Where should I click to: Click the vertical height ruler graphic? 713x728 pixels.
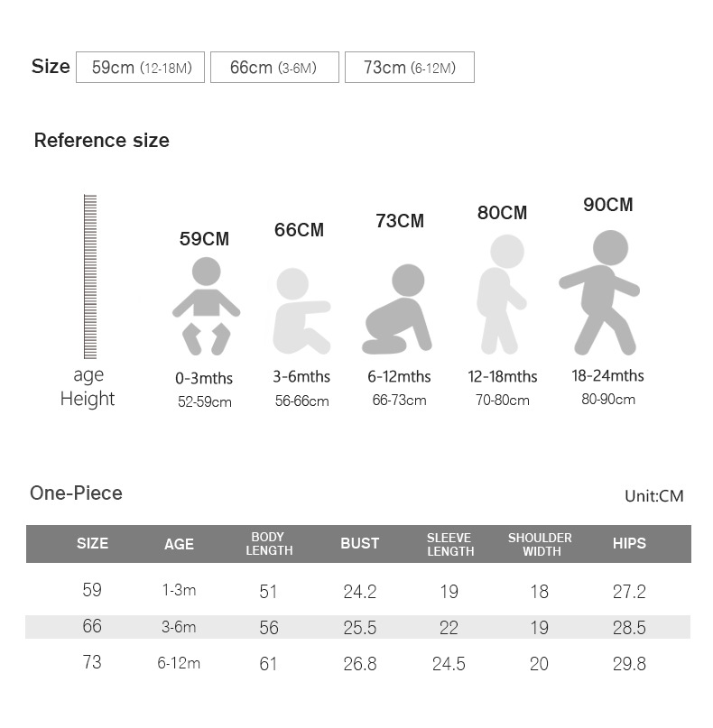(x=89, y=277)
